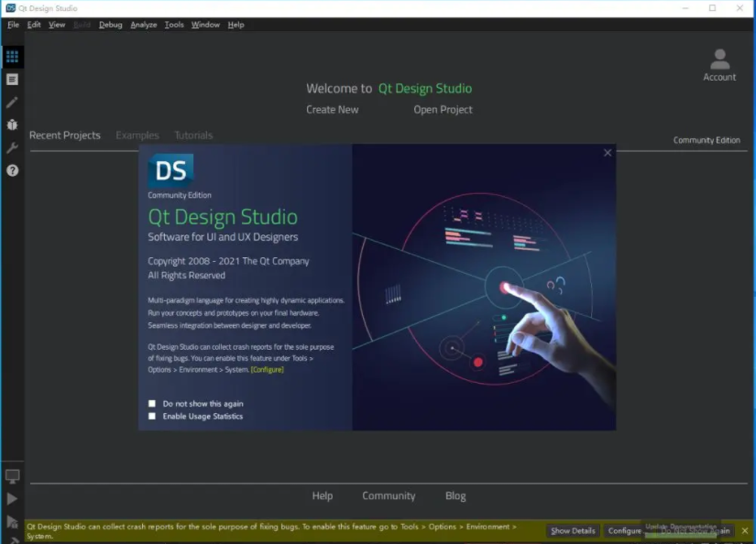Select the Recent Projects tab
This screenshot has height=544, width=756.
click(x=65, y=136)
